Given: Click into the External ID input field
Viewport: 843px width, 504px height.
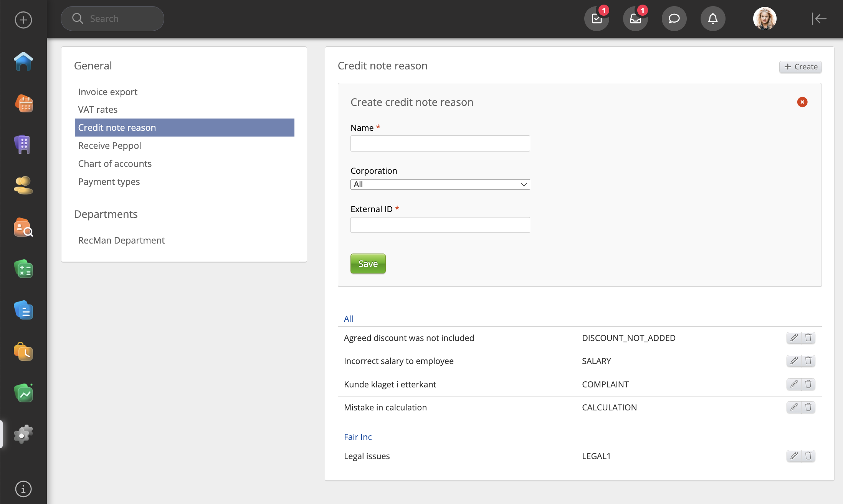Looking at the screenshot, I should 440,225.
